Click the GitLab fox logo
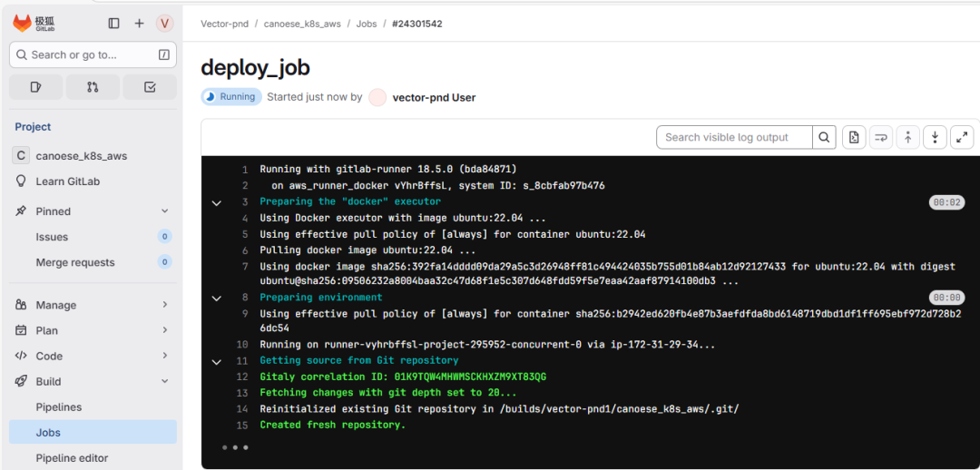980x470 pixels. pos(22,23)
